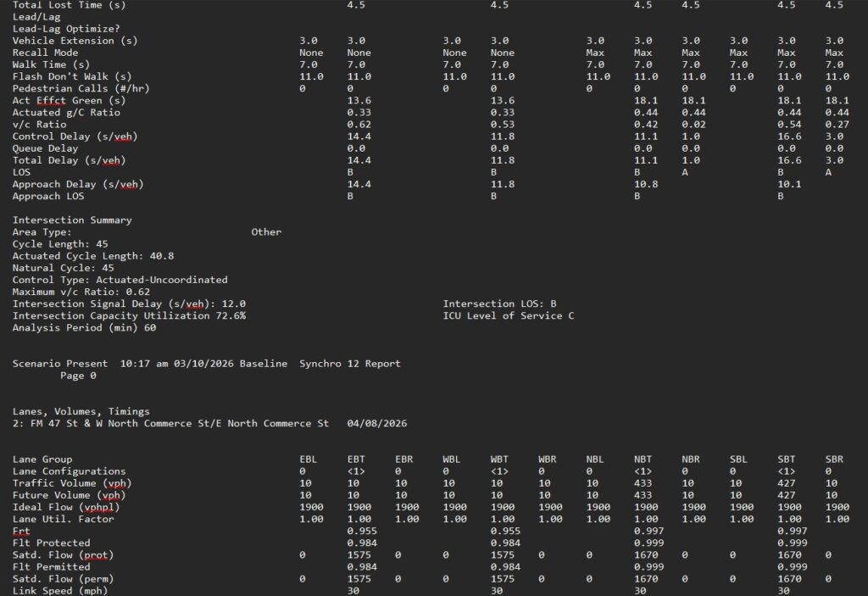This screenshot has width=868, height=596.
Task: Select the "Flt Permitted" row label
Action: pos(52,567)
